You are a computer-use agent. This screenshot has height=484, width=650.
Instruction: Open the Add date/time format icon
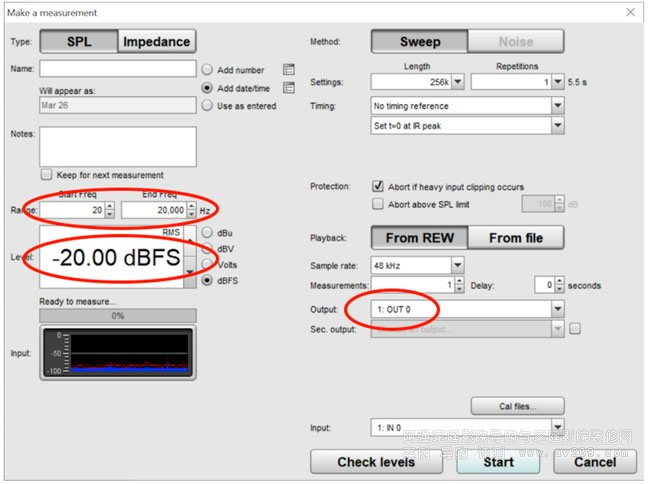289,88
